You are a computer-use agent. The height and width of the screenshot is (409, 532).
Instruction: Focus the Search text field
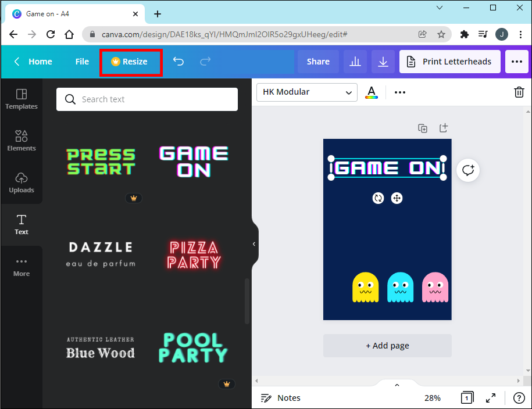coord(147,99)
